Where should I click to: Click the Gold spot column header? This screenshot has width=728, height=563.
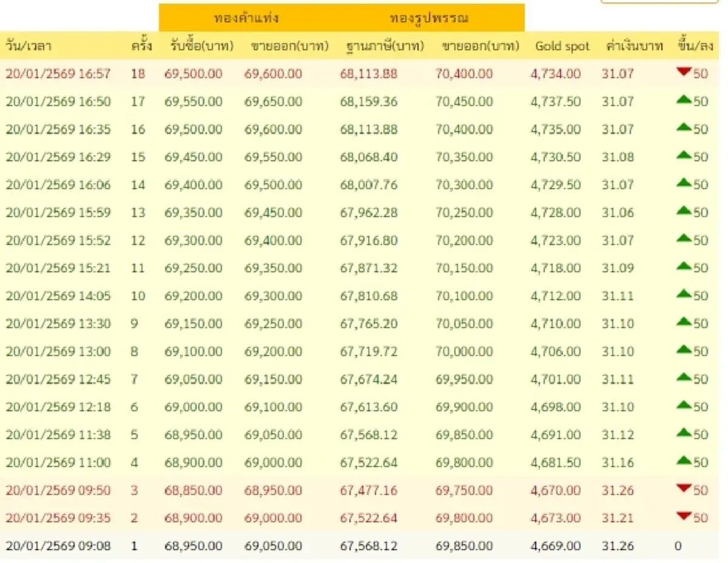[x=562, y=46]
